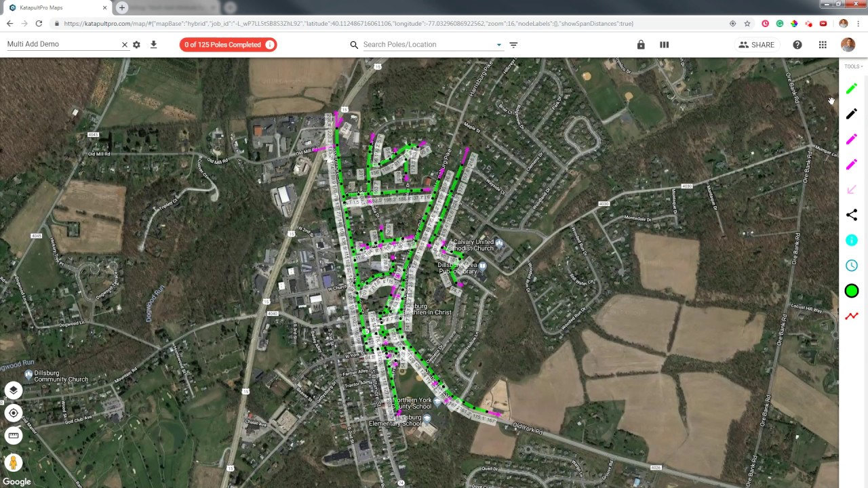Image resolution: width=868 pixels, height=488 pixels.
Task: Center map on my location
Action: point(14,413)
